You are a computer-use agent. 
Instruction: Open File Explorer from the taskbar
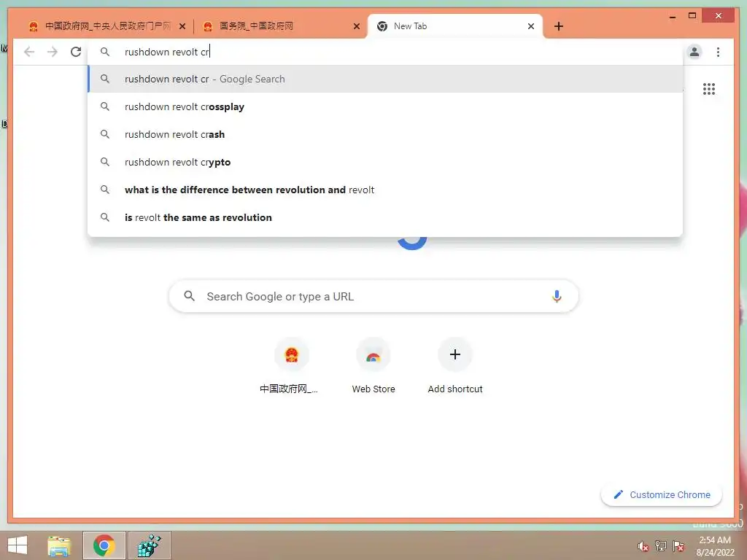pyautogui.click(x=59, y=545)
